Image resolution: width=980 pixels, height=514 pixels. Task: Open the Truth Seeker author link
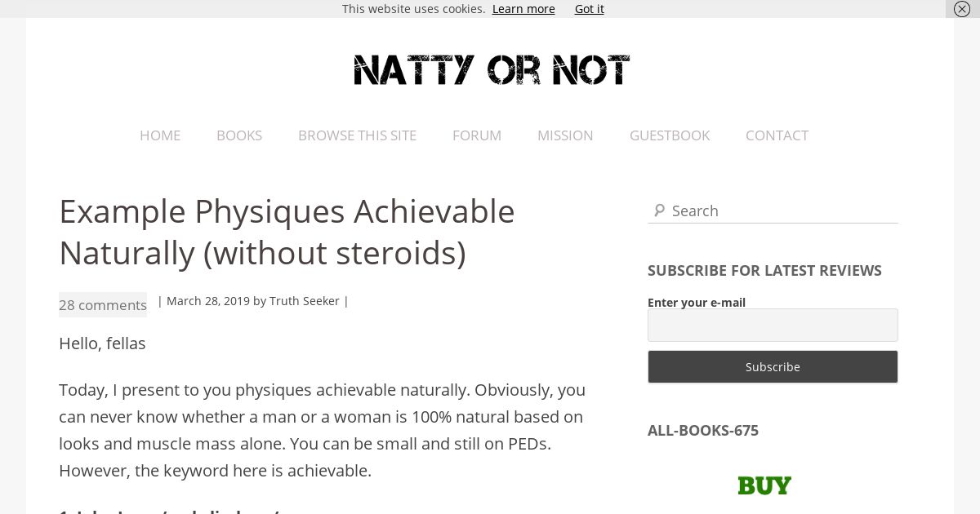click(x=305, y=301)
